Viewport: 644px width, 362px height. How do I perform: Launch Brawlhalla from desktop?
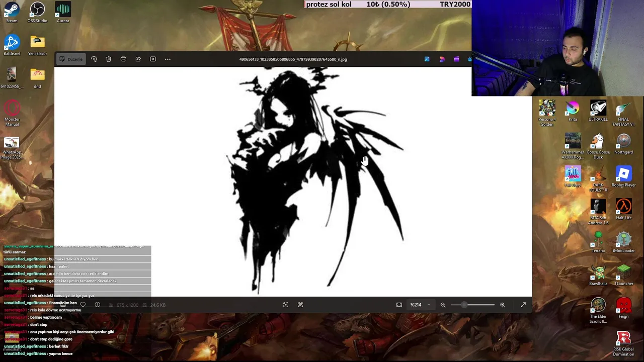[x=598, y=275]
